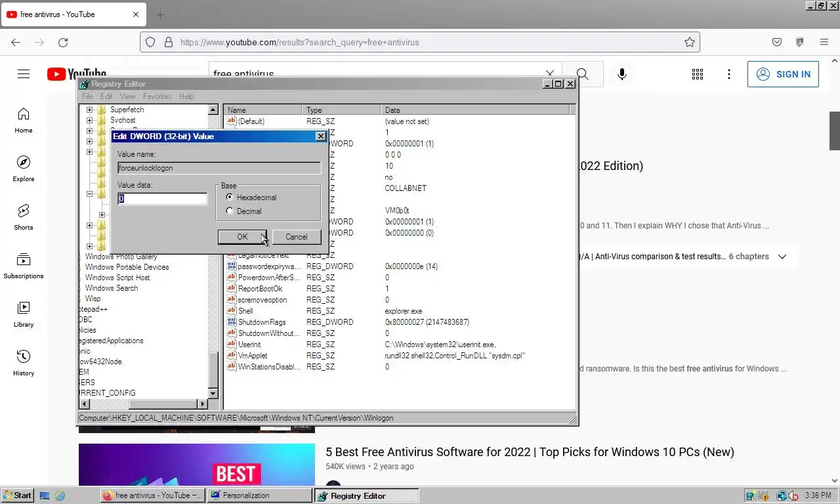This screenshot has height=504, width=840.
Task: Open YouTube settings three-dot menu
Action: (729, 74)
